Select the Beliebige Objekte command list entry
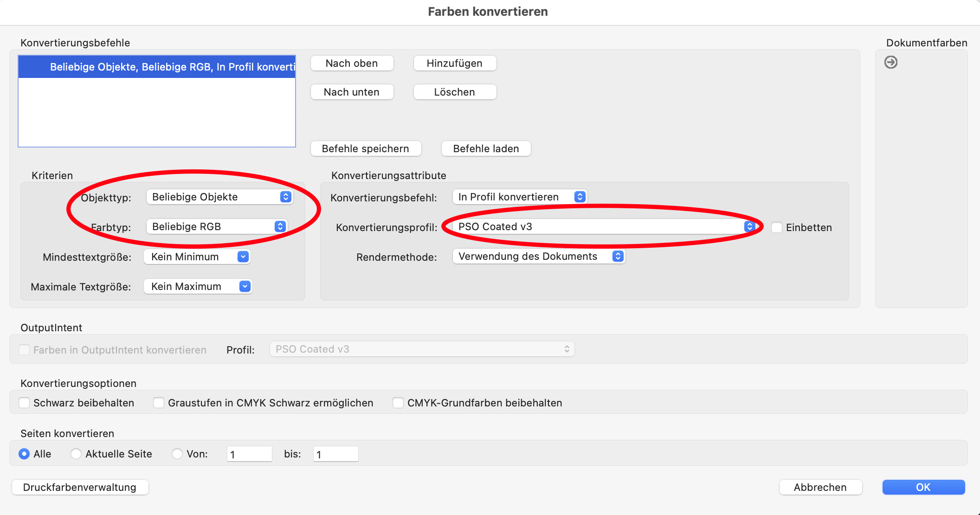Viewport: 980px width, 515px height. tap(157, 67)
